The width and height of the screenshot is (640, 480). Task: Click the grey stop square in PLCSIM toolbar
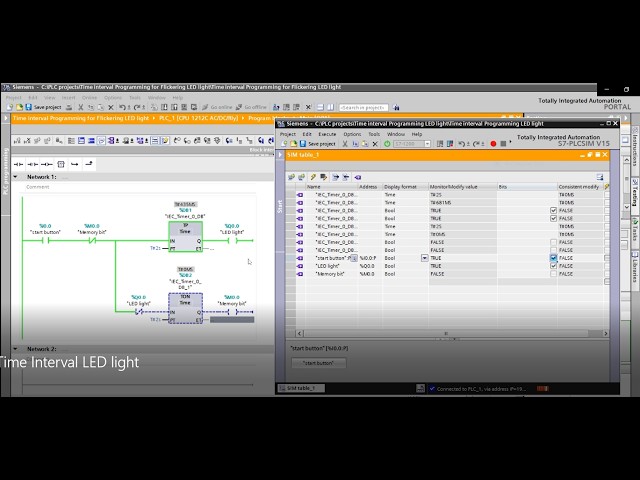pos(503,144)
